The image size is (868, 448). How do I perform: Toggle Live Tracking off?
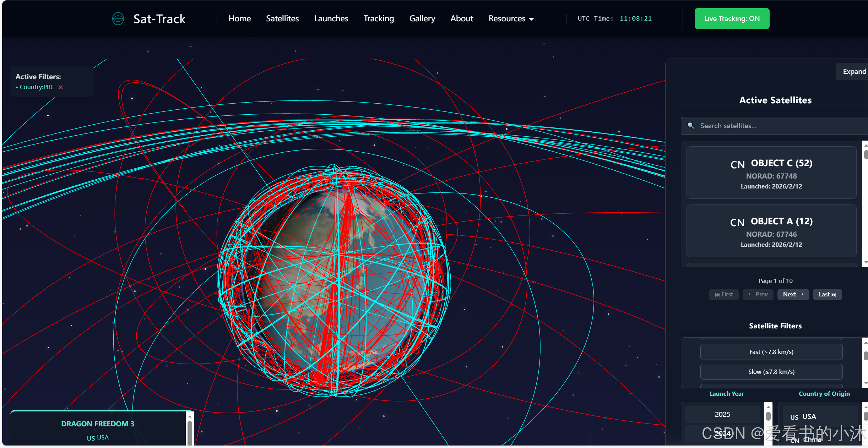click(732, 18)
